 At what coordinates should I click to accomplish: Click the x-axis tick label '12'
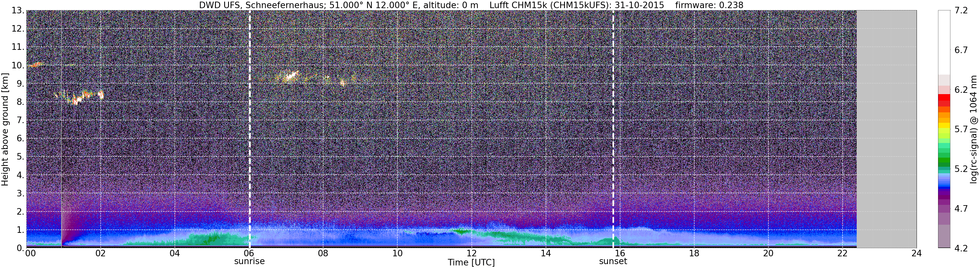click(x=471, y=253)
